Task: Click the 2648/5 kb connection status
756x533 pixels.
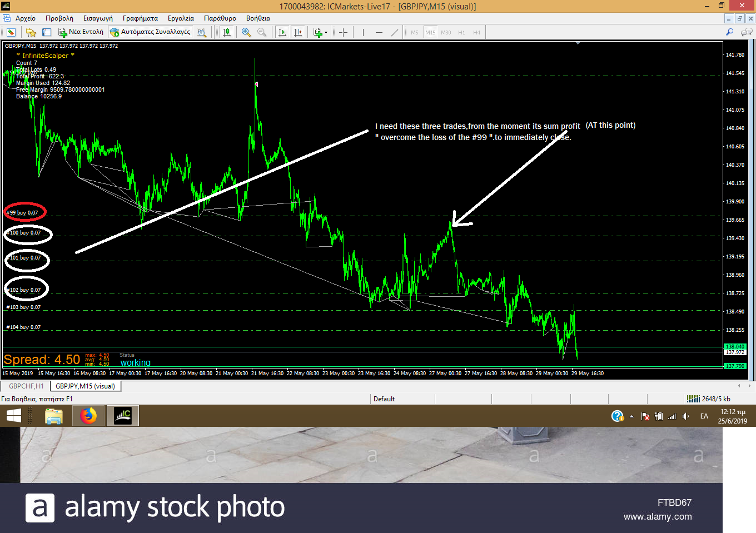Action: click(716, 399)
